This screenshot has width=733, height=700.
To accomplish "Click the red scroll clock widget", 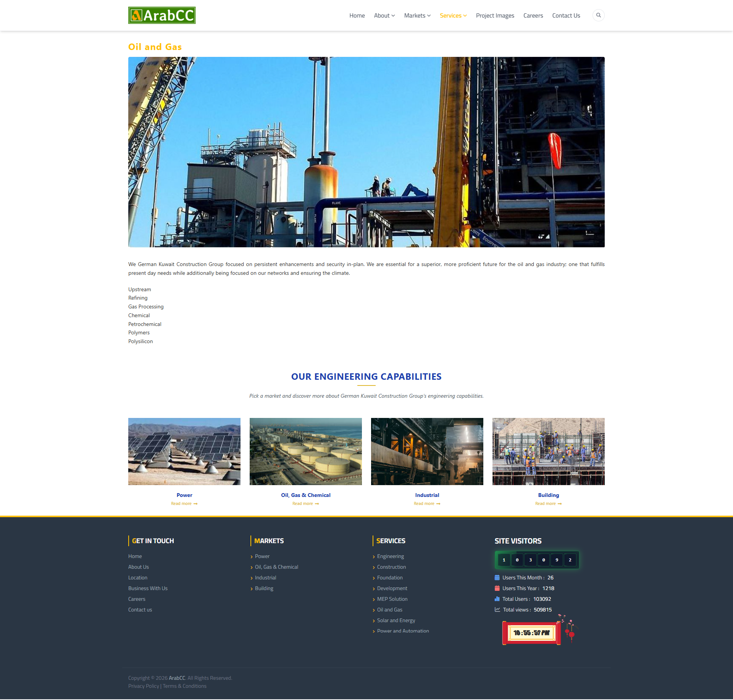I will [x=531, y=633].
